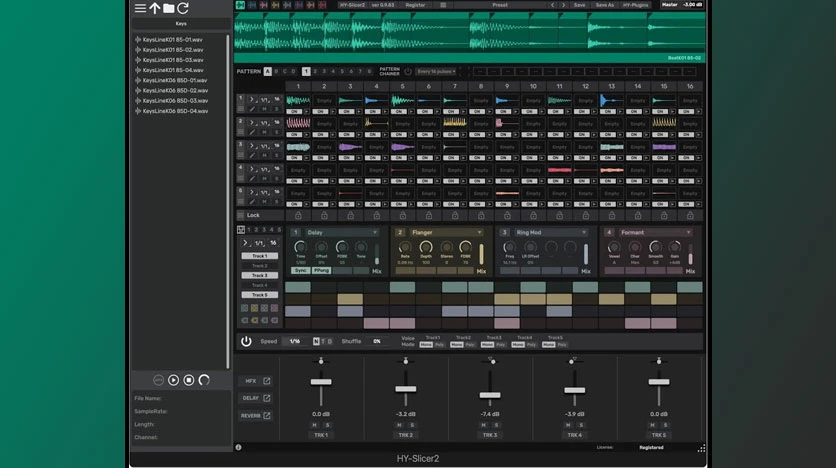Adjust the TRK 3 volume fader
The image size is (836, 468).
click(x=490, y=395)
